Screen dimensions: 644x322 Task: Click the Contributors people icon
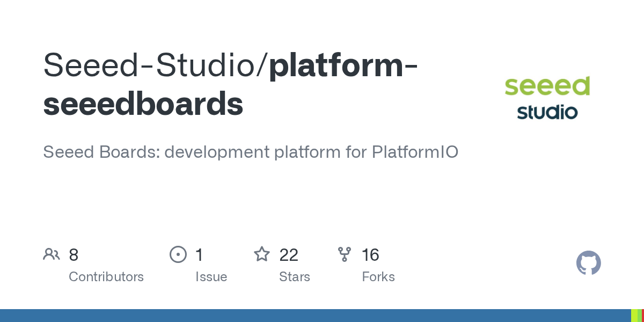[x=52, y=254]
